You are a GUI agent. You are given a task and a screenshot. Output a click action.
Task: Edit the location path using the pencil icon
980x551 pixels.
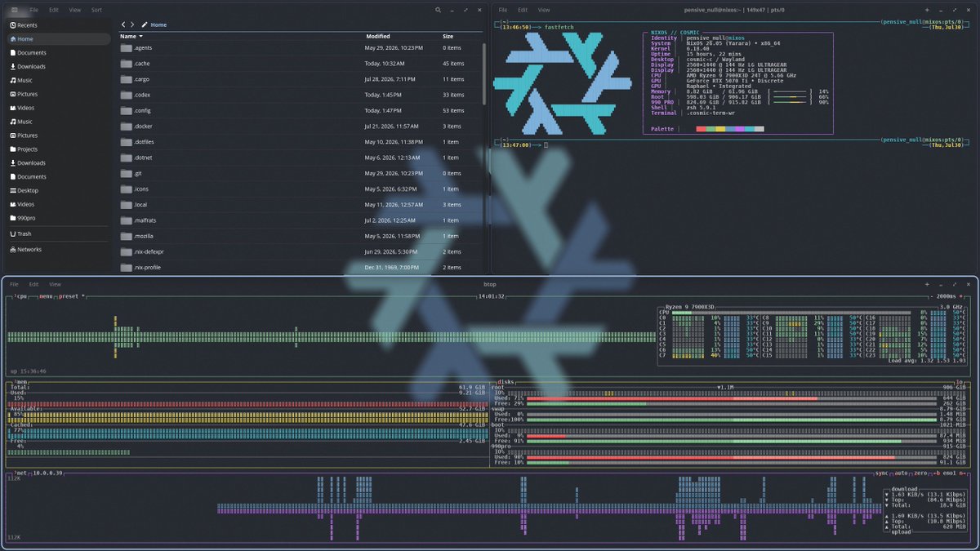click(x=145, y=24)
